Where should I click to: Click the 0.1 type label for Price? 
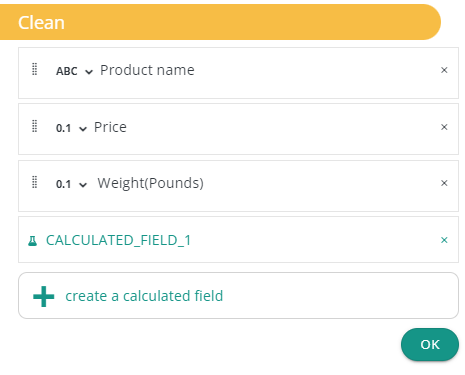[63, 128]
